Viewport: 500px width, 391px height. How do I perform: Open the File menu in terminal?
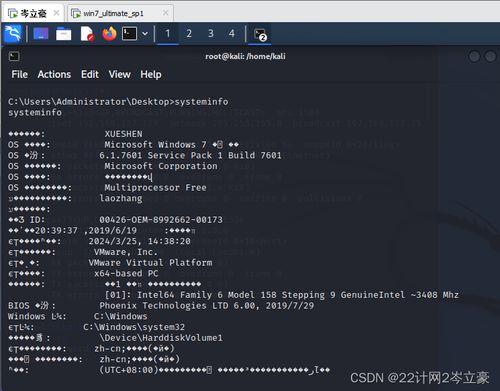pyautogui.click(x=19, y=74)
